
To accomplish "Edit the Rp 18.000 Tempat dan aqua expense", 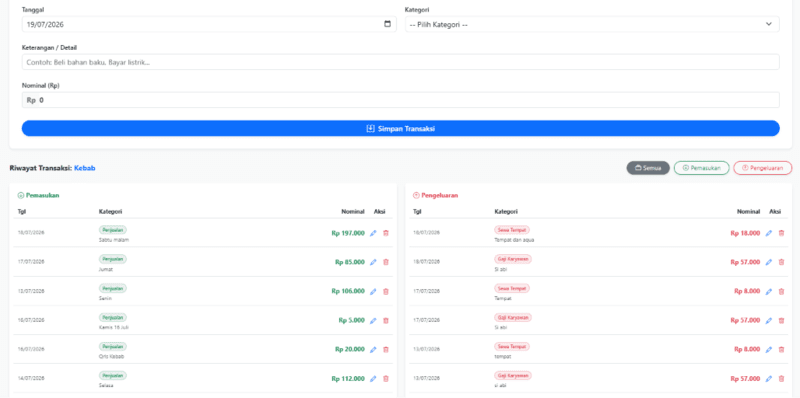I will click(769, 233).
